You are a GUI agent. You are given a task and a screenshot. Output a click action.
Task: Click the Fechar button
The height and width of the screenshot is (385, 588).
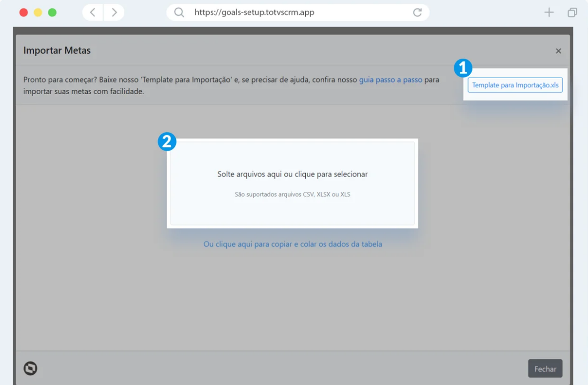pyautogui.click(x=545, y=369)
